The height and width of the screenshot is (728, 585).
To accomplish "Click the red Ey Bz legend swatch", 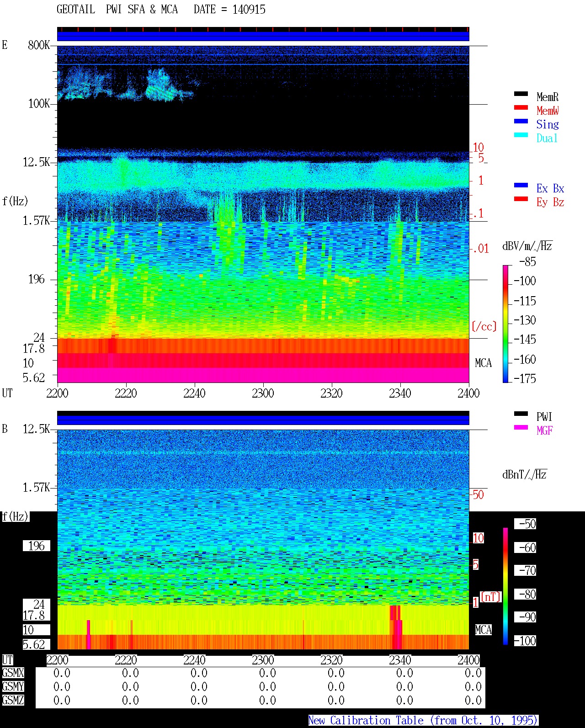I will coord(521,199).
